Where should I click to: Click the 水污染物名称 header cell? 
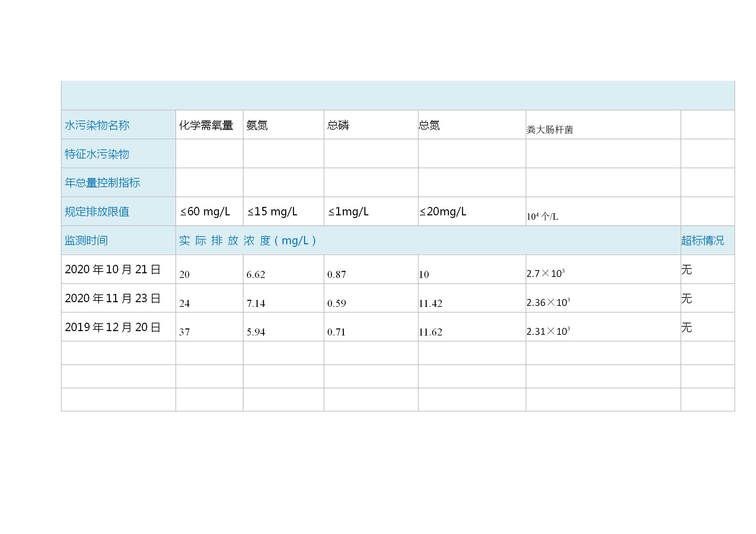click(x=97, y=125)
